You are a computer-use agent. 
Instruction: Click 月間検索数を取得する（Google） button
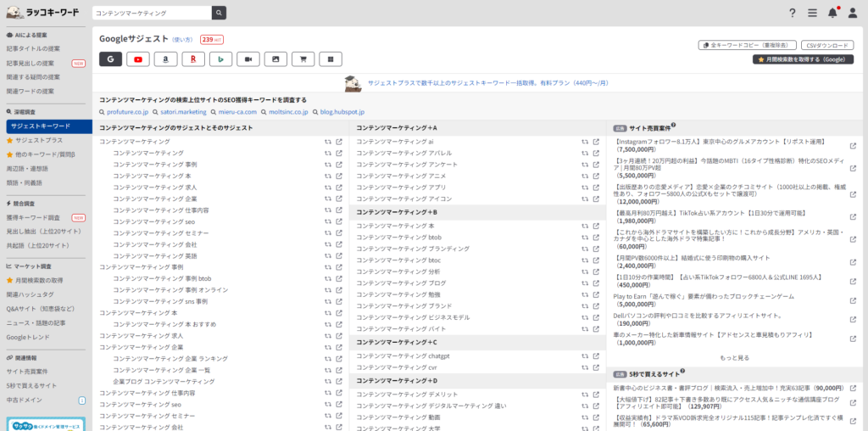[803, 59]
